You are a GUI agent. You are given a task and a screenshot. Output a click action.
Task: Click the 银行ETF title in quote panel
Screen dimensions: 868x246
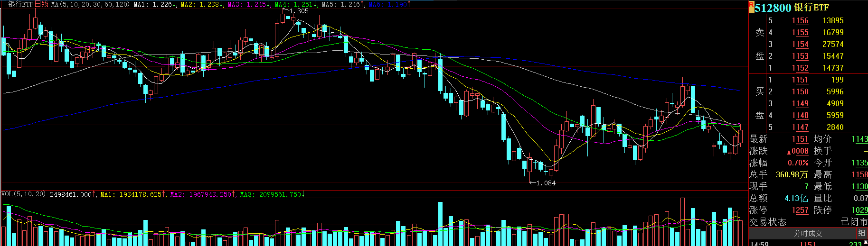(811, 8)
